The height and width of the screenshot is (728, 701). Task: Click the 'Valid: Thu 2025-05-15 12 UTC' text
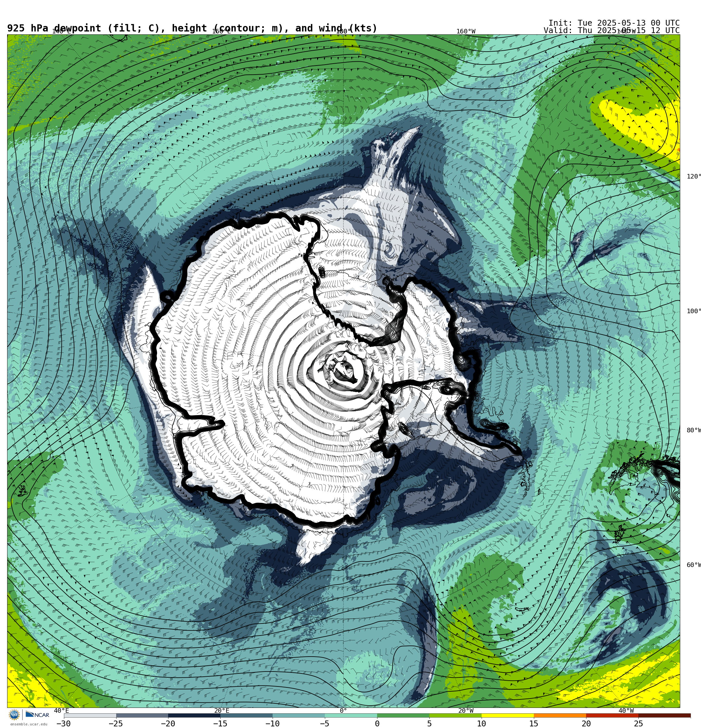pos(612,31)
